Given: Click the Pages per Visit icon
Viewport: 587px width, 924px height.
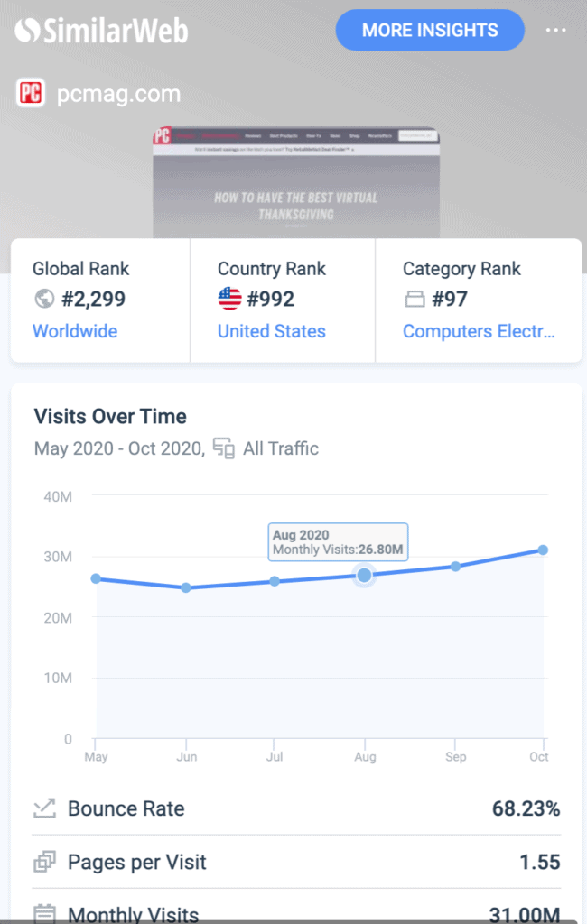Looking at the screenshot, I should [x=44, y=863].
